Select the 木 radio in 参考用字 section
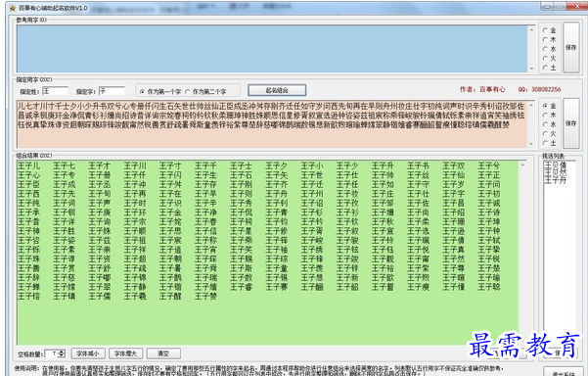Screen dimensions: 588x376 549,39
